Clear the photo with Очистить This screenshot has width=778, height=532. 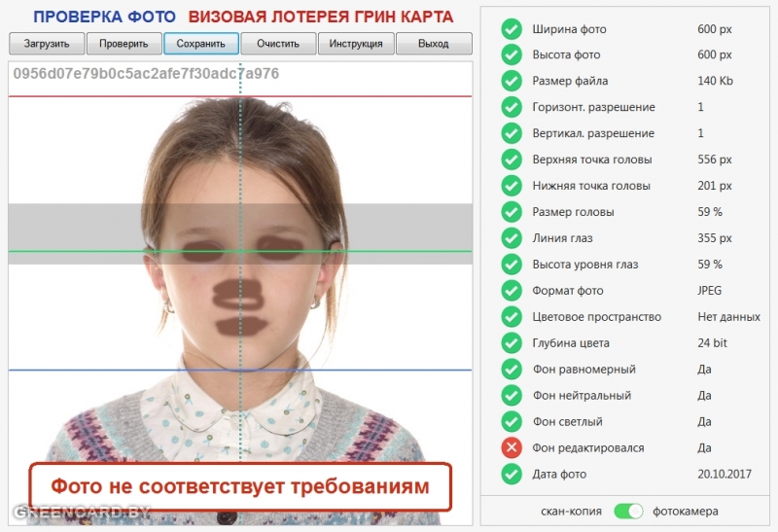point(278,44)
